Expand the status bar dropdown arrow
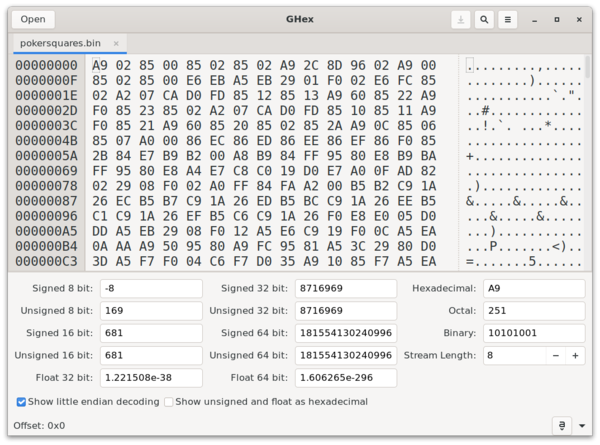Image resolution: width=600 pixels, height=445 pixels. (582, 425)
